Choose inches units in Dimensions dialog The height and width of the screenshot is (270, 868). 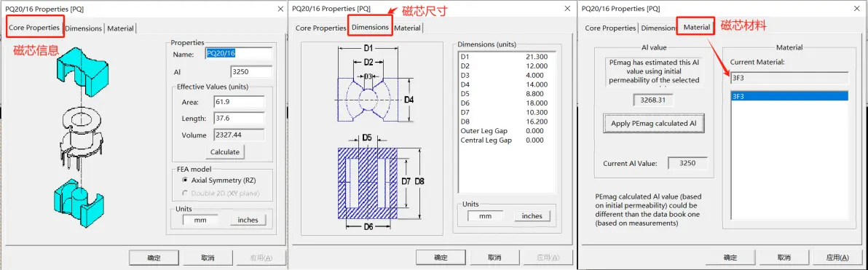point(532,215)
